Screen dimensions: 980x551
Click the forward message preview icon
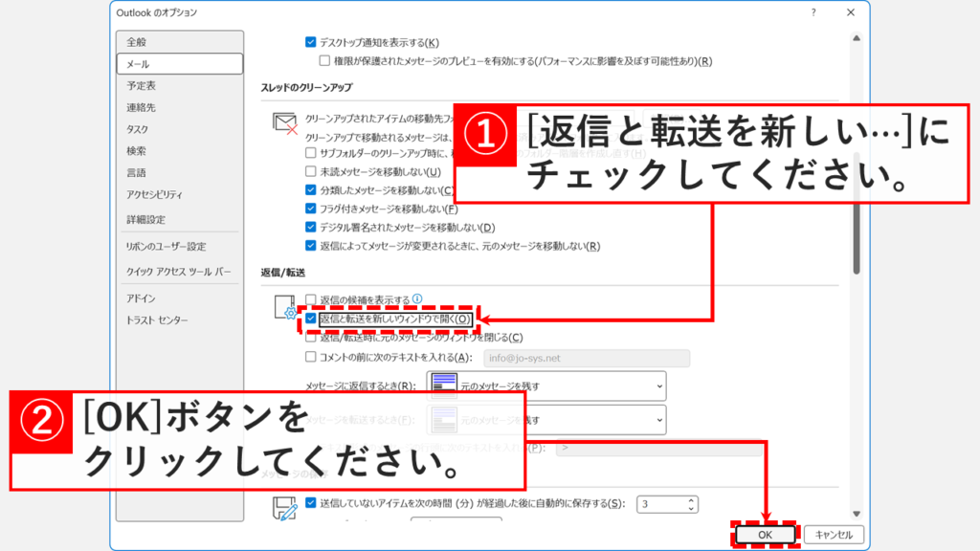pyautogui.click(x=444, y=419)
